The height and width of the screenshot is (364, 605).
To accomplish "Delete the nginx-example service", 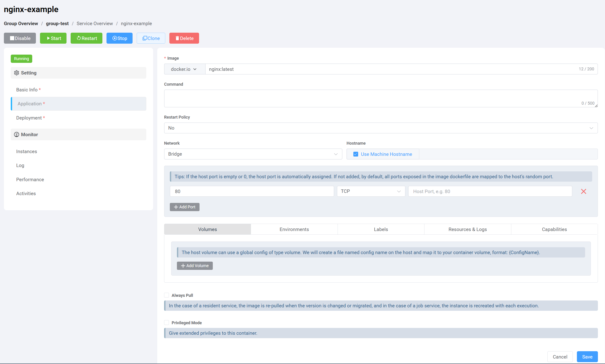I will click(x=184, y=38).
